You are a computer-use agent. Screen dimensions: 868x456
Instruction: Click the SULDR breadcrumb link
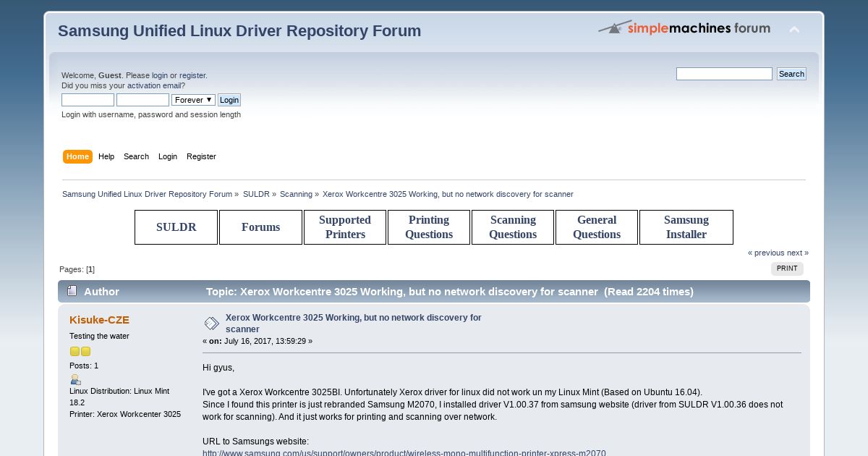point(256,194)
